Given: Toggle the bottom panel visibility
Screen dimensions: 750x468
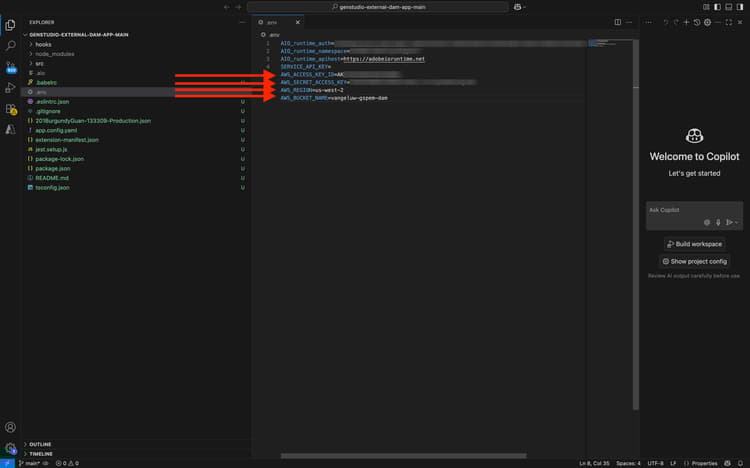Looking at the screenshot, I should pos(729,7).
